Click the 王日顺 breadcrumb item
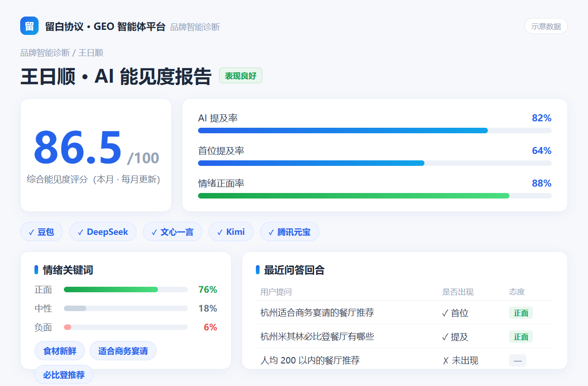The width and height of the screenshot is (588, 386). (90, 53)
